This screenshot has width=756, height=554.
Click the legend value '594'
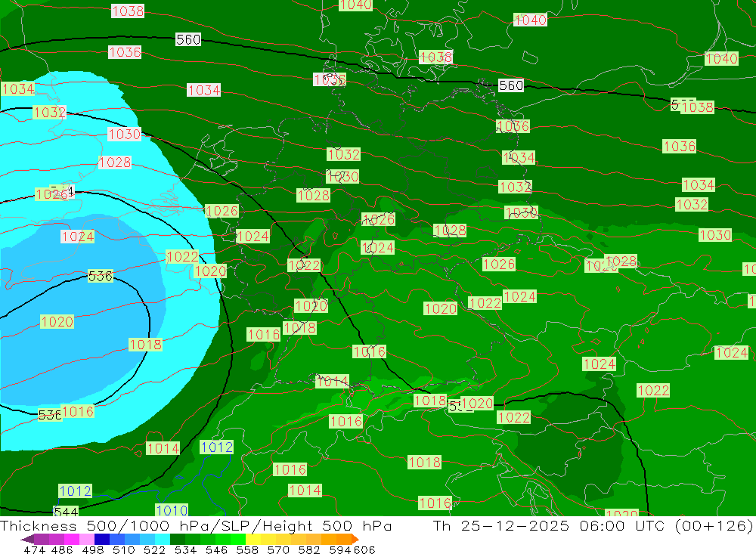click(x=339, y=549)
